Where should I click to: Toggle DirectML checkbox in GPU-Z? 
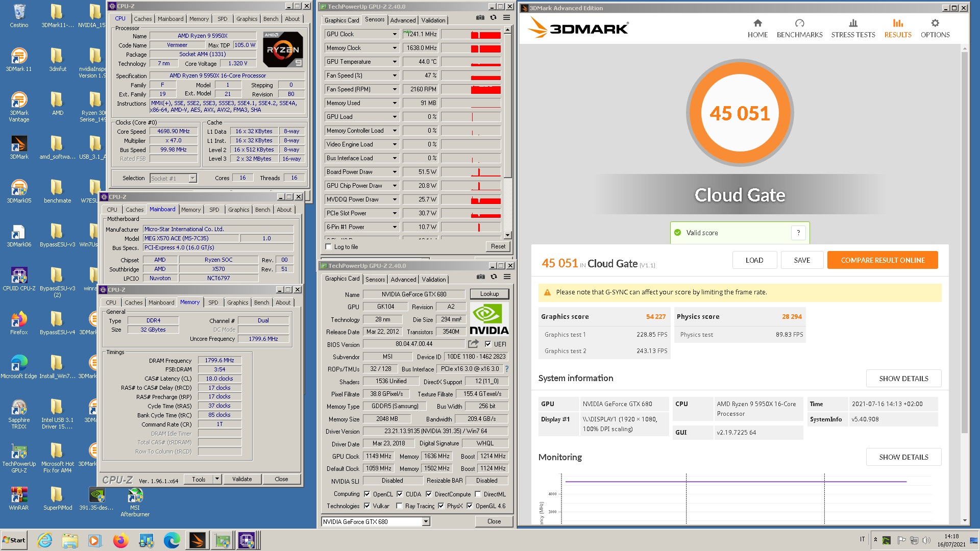[478, 494]
